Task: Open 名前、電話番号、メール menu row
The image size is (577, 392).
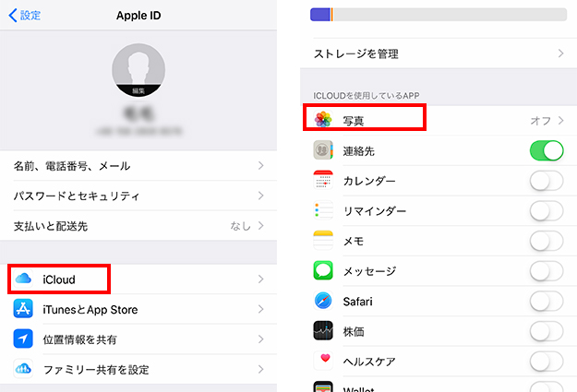Action: tap(138, 165)
